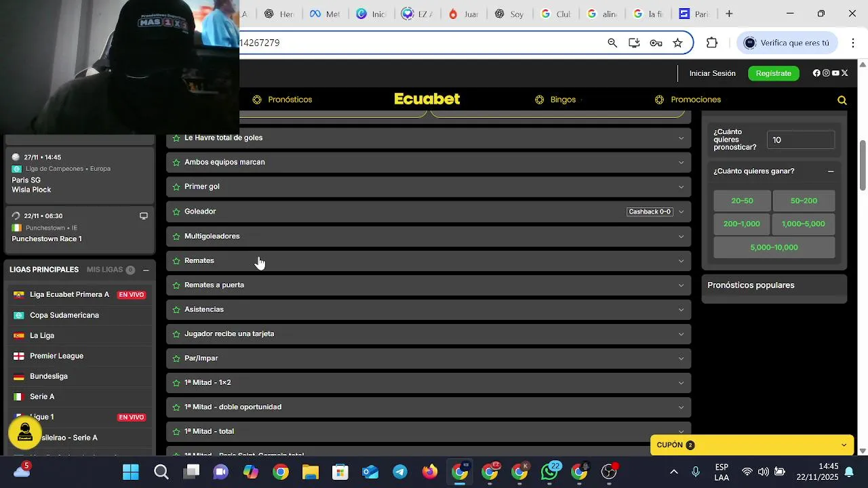The image size is (868, 488).
Task: Open the live chat support avatar icon
Action: [25, 432]
